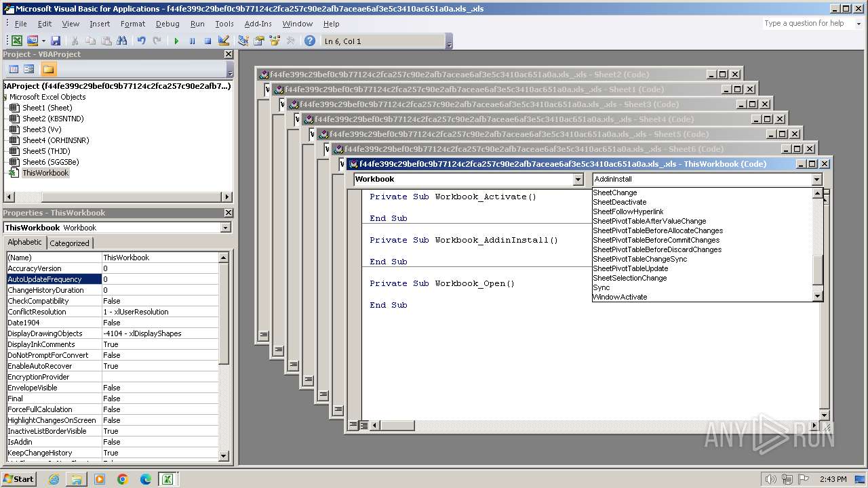Pause execution with the Break icon
Screen dimensions: 868x488
tap(192, 41)
